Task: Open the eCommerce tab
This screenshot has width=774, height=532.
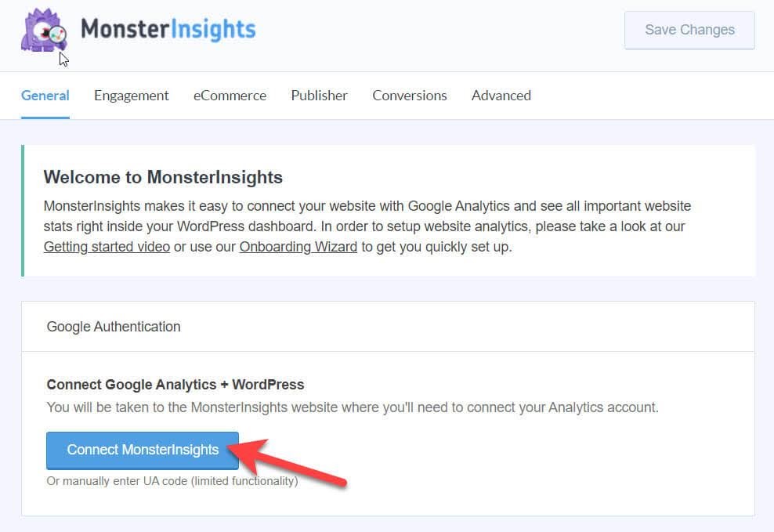Action: (230, 96)
